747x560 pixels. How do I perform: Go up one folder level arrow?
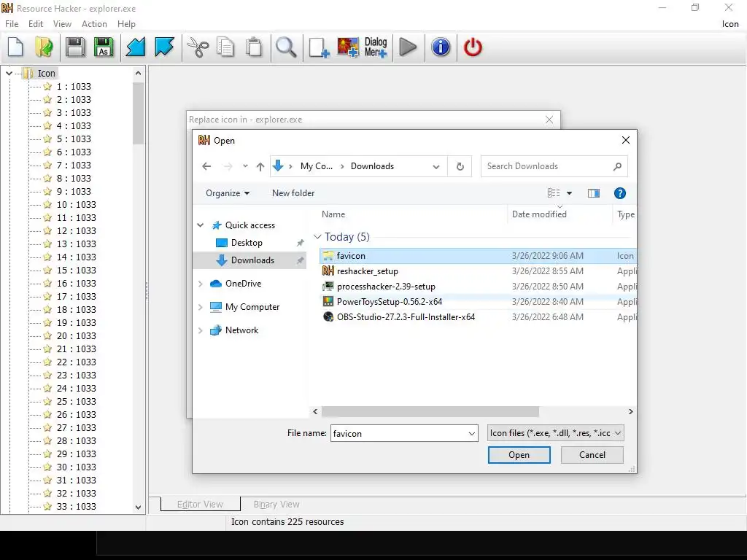click(260, 166)
